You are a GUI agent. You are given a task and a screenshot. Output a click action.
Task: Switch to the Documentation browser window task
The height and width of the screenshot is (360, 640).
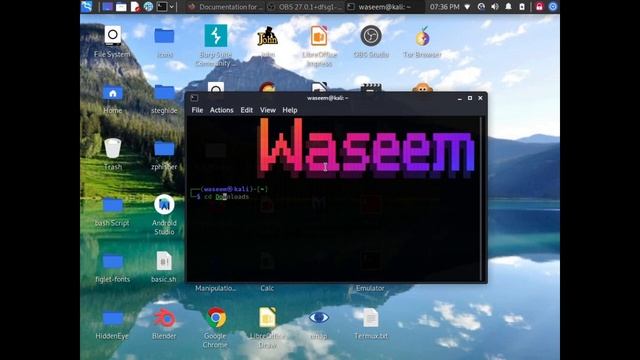point(225,7)
